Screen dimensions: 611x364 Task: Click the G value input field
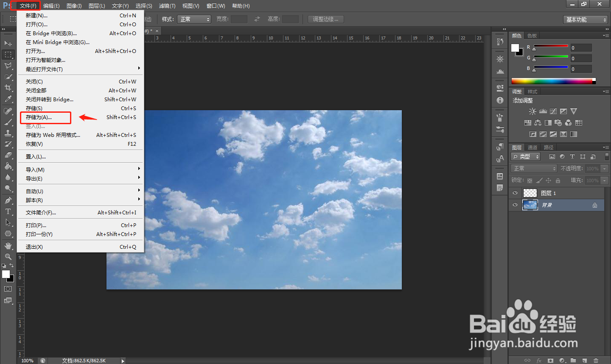pyautogui.click(x=581, y=58)
